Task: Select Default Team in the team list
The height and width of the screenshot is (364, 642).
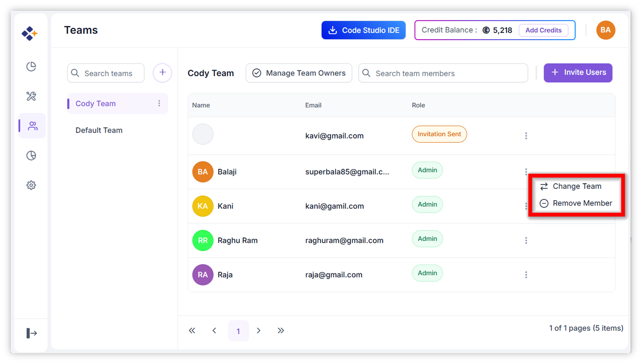Action: pyautogui.click(x=99, y=130)
